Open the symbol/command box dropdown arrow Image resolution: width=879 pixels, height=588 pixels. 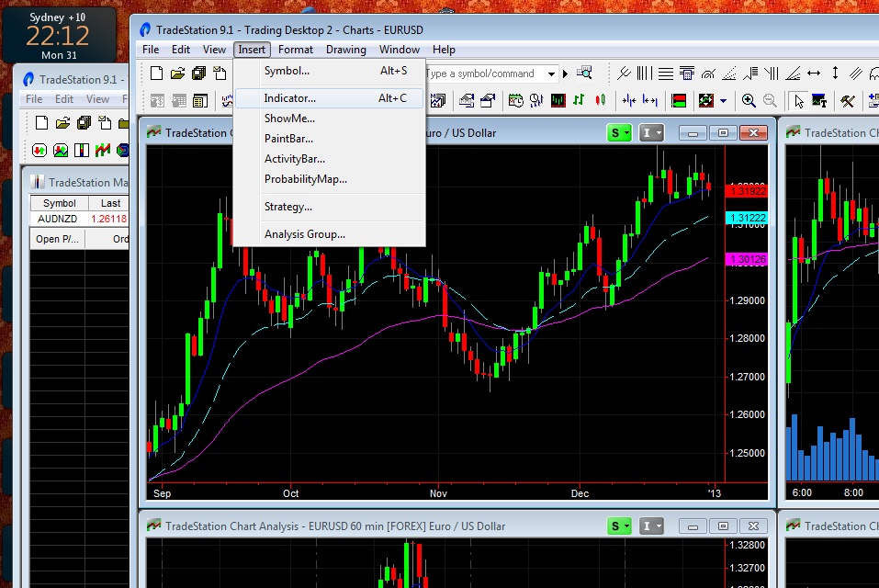[x=552, y=73]
